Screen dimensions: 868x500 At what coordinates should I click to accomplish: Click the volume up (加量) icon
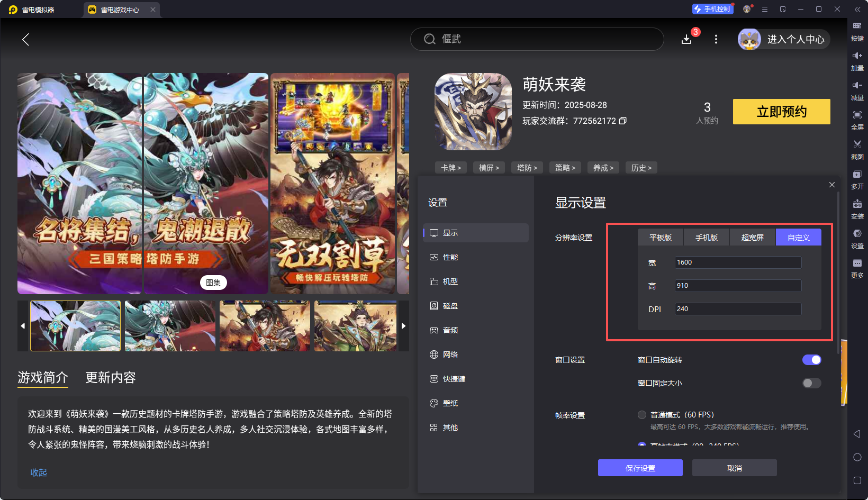(x=857, y=56)
